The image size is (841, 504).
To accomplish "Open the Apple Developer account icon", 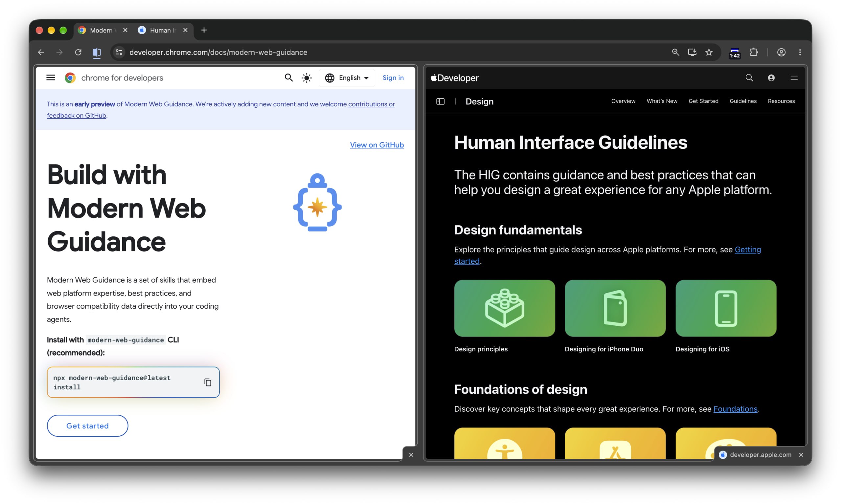I will click(771, 78).
